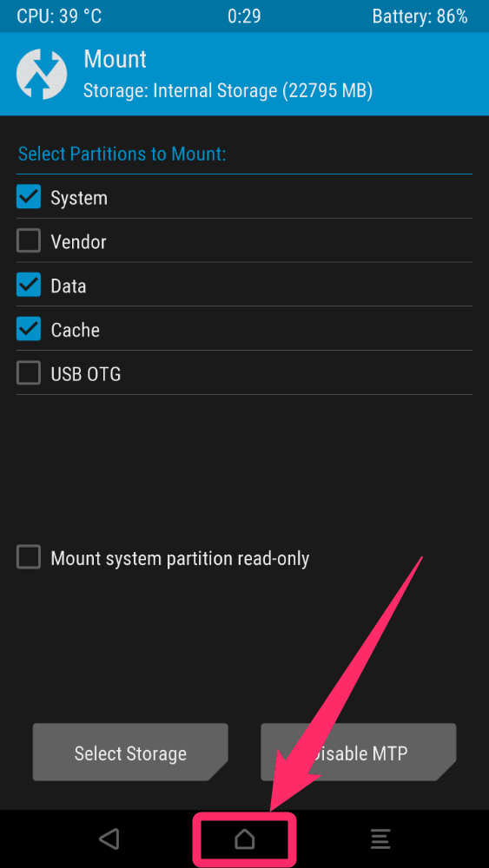Open the log menu icon with three lines
The height and width of the screenshot is (868, 489).
pyautogui.click(x=380, y=839)
